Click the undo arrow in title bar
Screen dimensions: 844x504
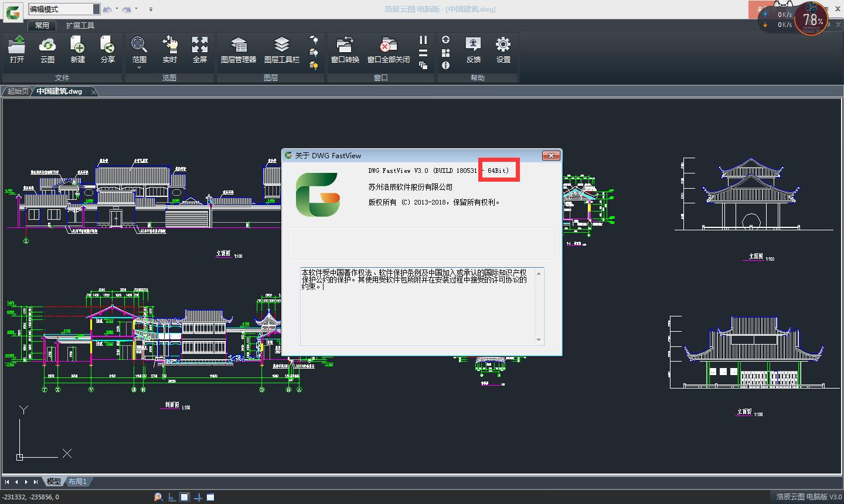[107, 9]
